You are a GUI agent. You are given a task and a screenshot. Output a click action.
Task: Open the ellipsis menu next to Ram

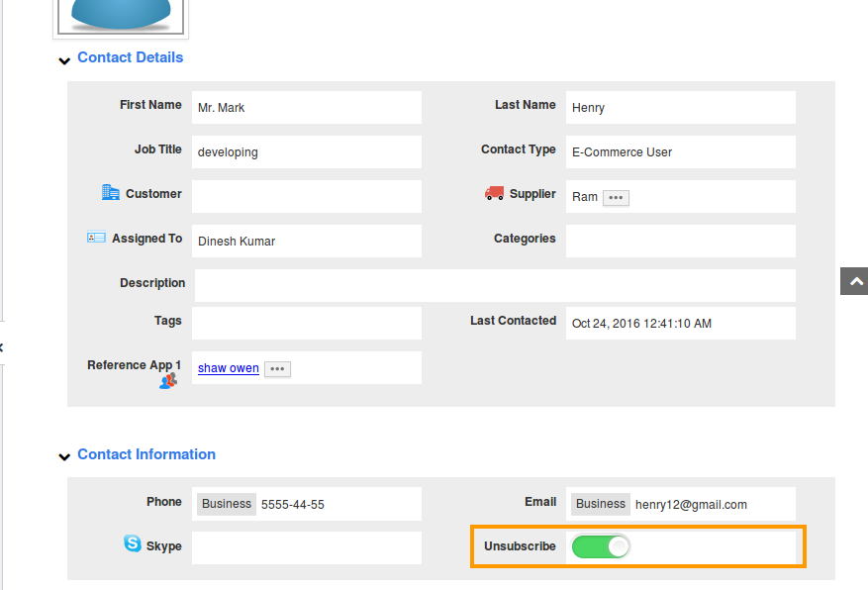(x=616, y=198)
